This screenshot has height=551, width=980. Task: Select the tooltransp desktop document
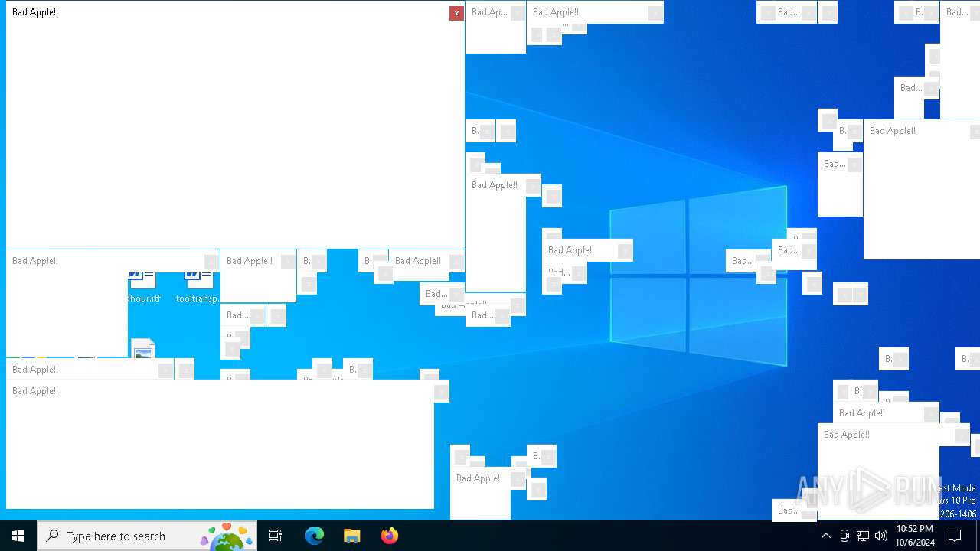pos(198,287)
